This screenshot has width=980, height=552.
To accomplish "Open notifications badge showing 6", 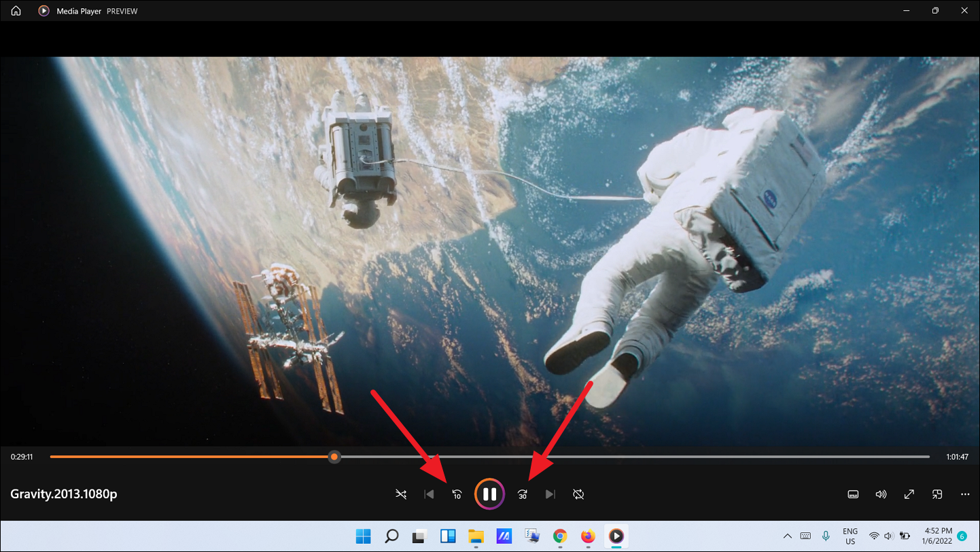I will [x=962, y=536].
